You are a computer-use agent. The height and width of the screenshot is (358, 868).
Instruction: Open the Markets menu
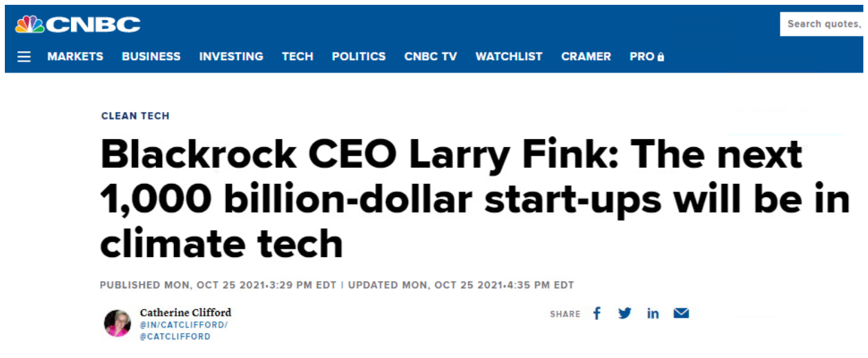coord(75,57)
